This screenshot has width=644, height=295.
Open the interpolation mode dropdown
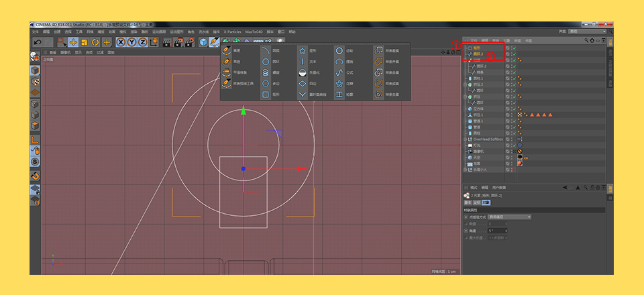point(509,217)
